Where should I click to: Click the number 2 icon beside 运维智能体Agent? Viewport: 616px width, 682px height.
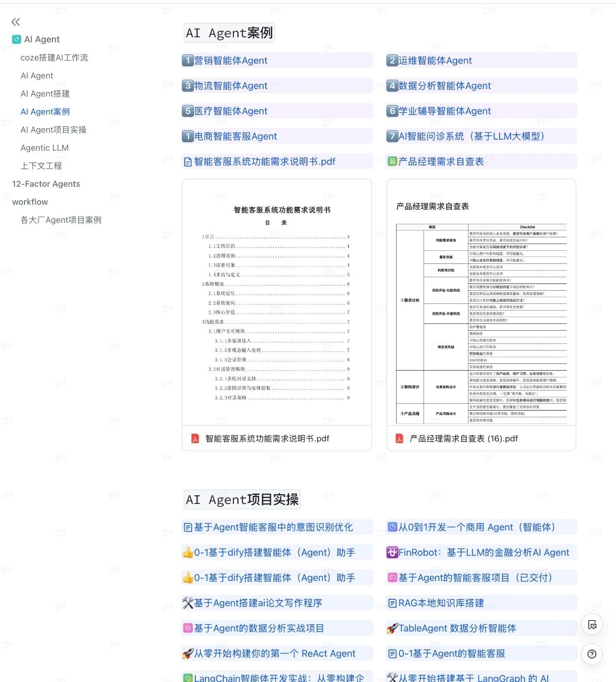[392, 61]
